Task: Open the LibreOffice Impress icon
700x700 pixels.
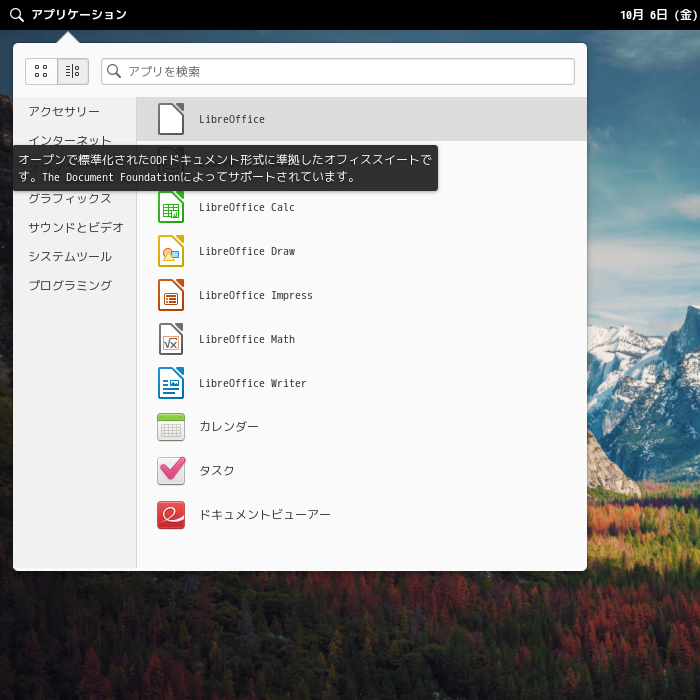Action: (x=171, y=295)
